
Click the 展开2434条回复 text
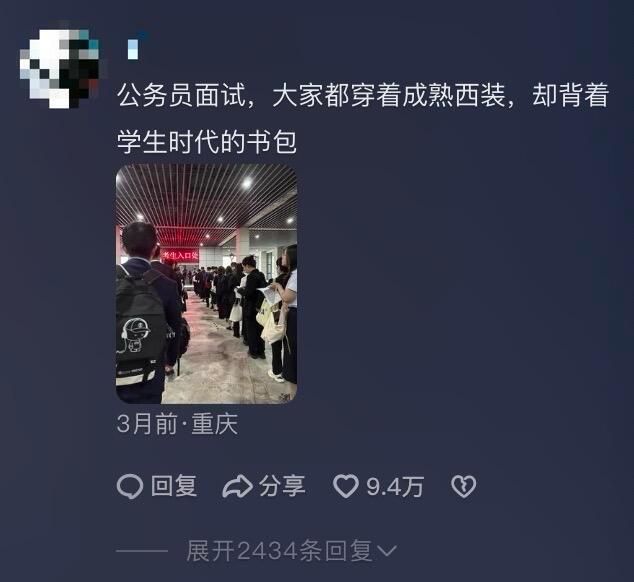coord(279,550)
